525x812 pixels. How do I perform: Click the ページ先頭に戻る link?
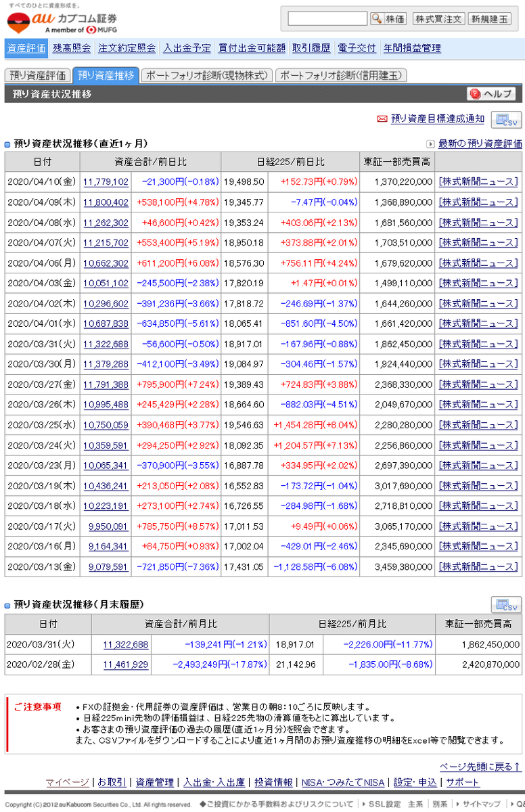(480, 767)
